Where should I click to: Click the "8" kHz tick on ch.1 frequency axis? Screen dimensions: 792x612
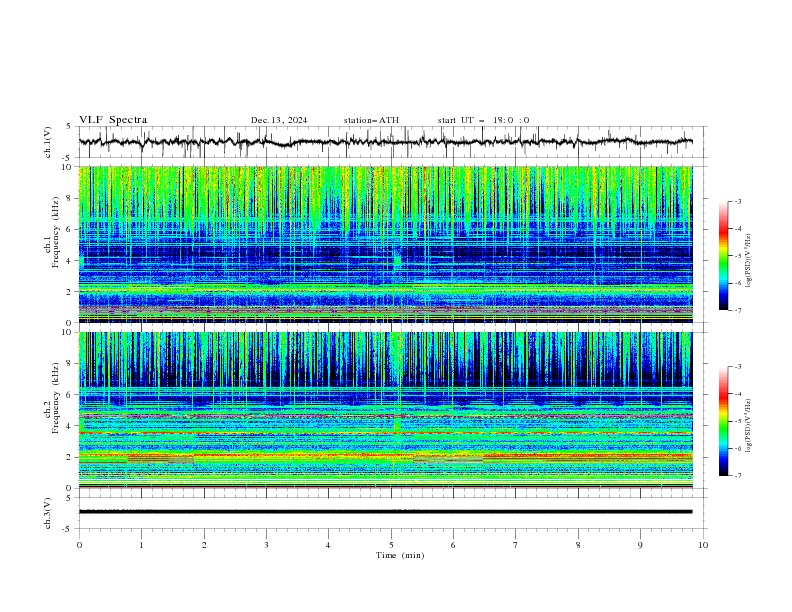click(70, 198)
